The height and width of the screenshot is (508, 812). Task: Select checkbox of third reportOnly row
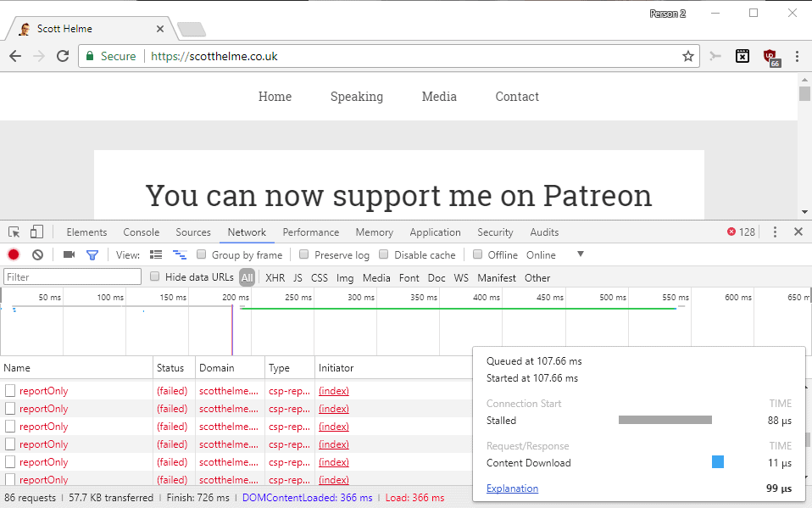10,426
